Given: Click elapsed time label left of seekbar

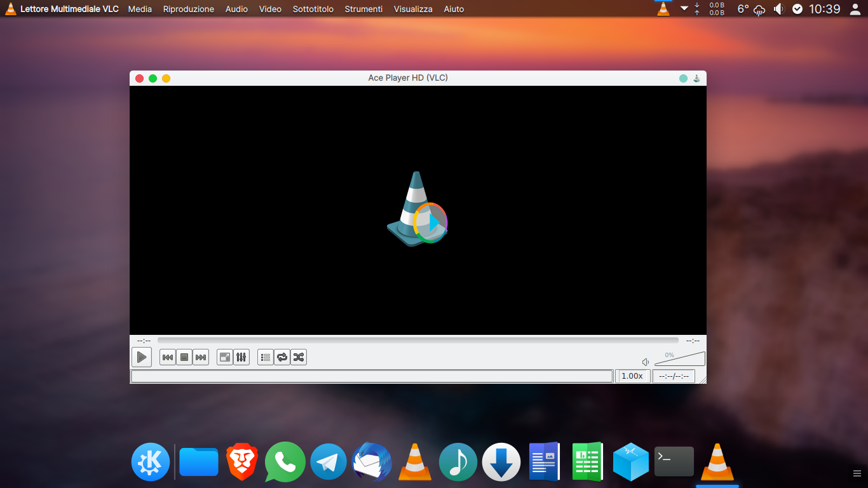Looking at the screenshot, I should pos(144,341).
